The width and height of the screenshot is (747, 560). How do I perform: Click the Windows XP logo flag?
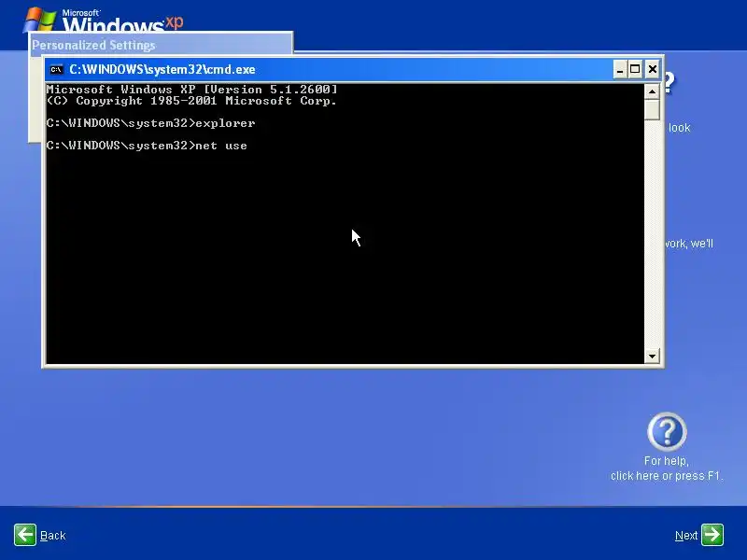(40, 20)
